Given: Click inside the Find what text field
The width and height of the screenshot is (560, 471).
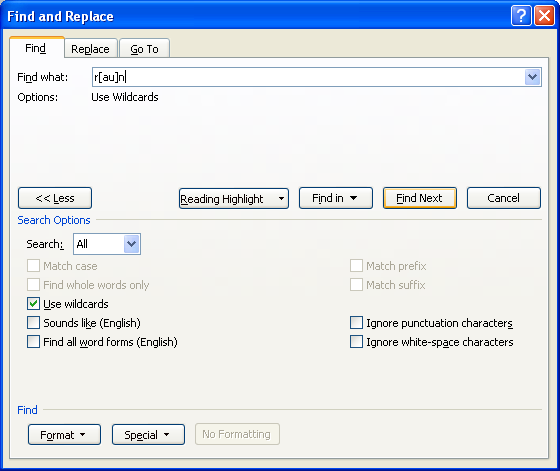Looking at the screenshot, I should coord(308,77).
